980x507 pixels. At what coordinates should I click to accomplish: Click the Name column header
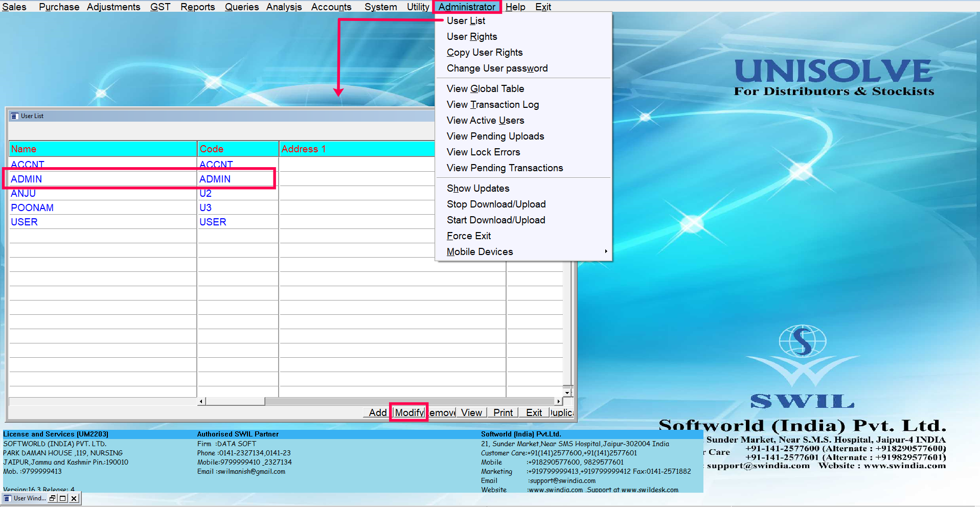click(103, 149)
